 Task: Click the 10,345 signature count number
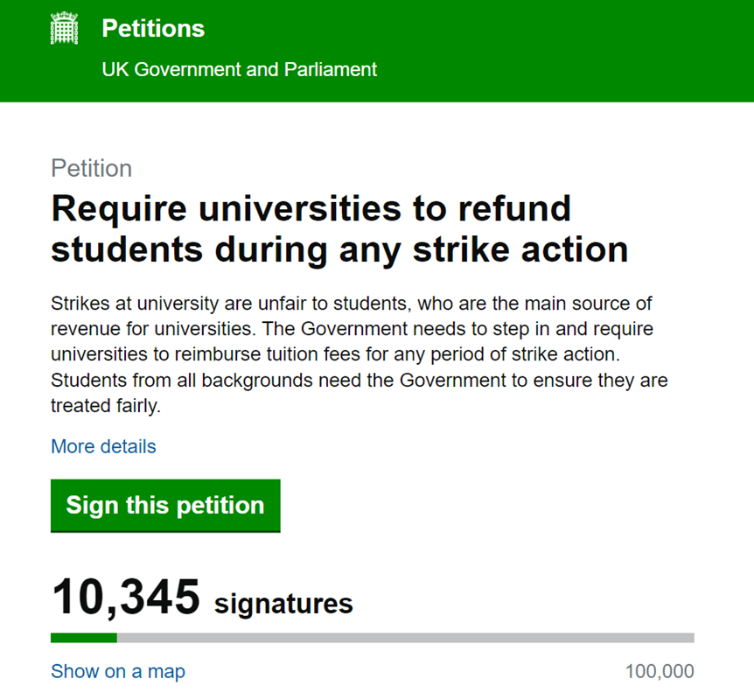(x=125, y=597)
